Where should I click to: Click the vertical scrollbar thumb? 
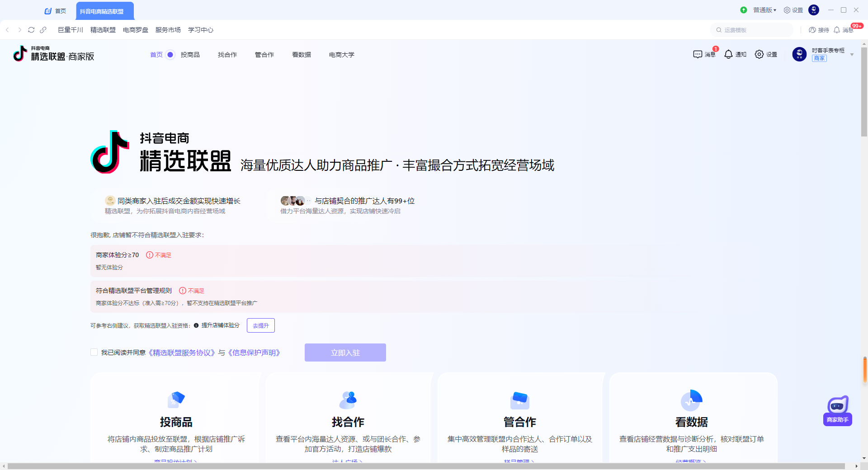click(864, 92)
